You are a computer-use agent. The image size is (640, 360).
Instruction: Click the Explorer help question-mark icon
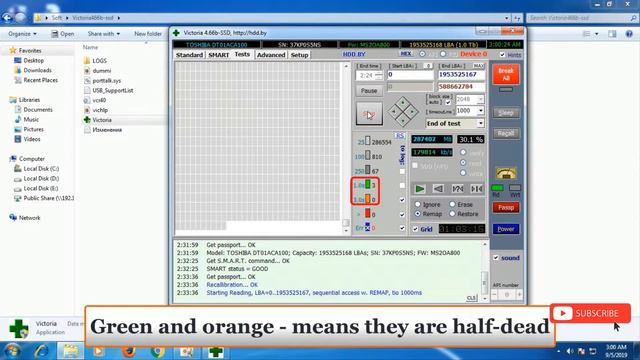629,34
